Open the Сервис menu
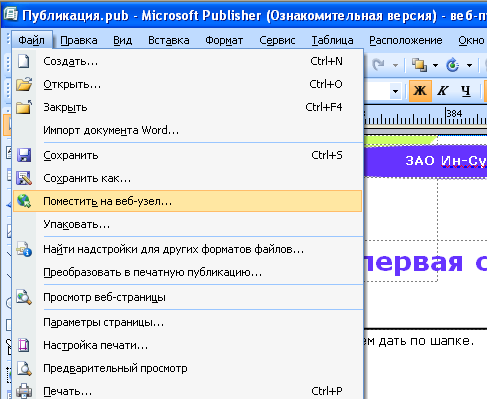This screenshot has height=399, width=487. (277, 40)
